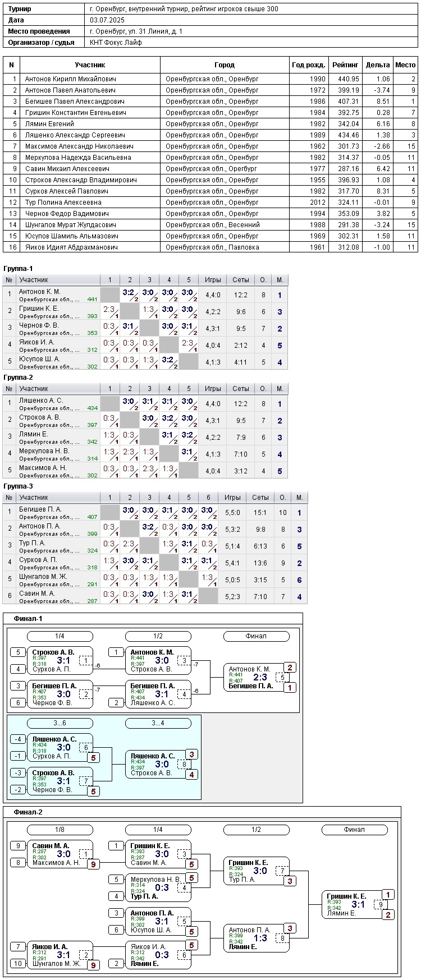Click the Финал-2 section title
Image resolution: width=421 pixels, height=980 pixels.
pos(28,812)
